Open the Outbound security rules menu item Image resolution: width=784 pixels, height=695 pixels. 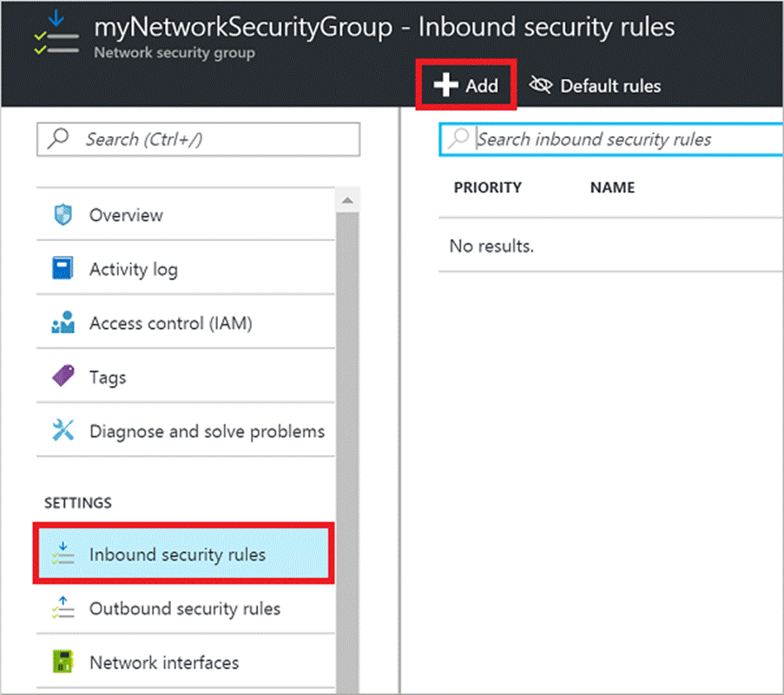pos(184,609)
